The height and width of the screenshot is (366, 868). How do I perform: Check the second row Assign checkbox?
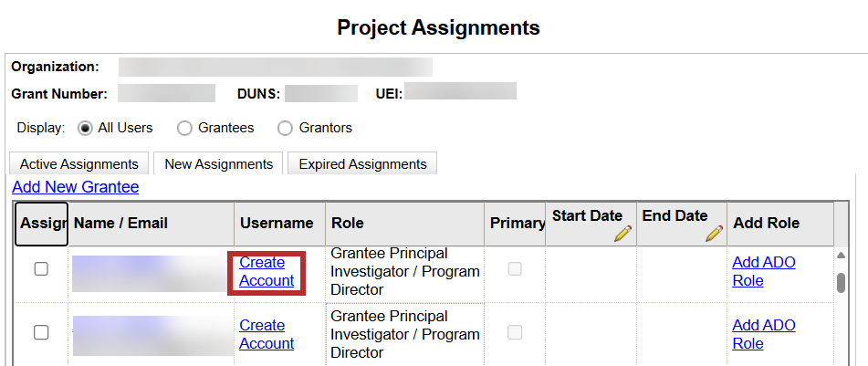[x=41, y=332]
